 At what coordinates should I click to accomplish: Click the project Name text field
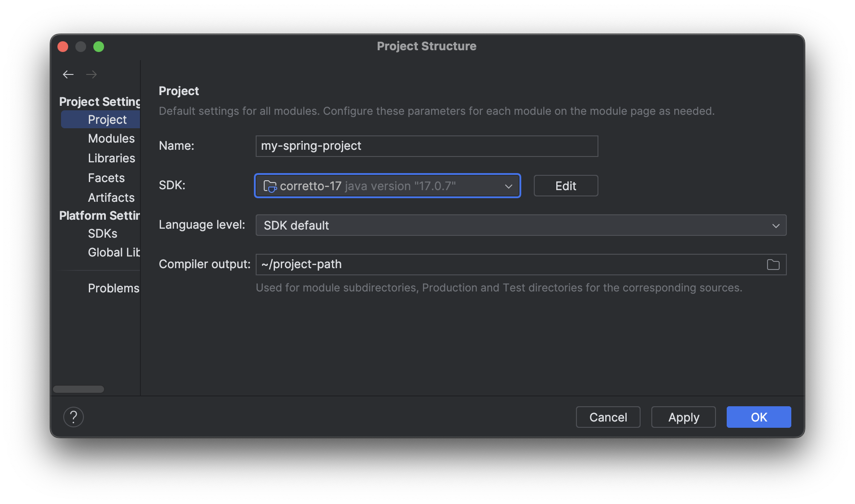click(x=426, y=146)
